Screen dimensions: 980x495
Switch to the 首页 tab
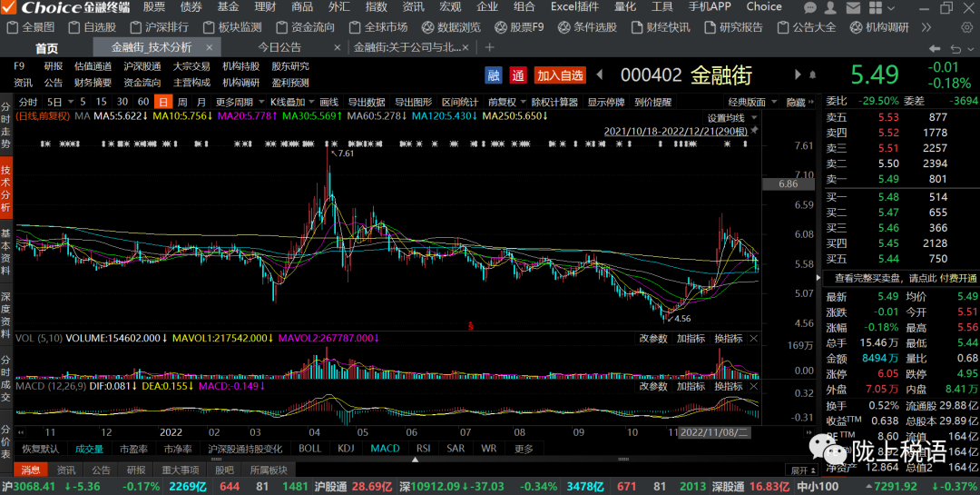[x=46, y=48]
